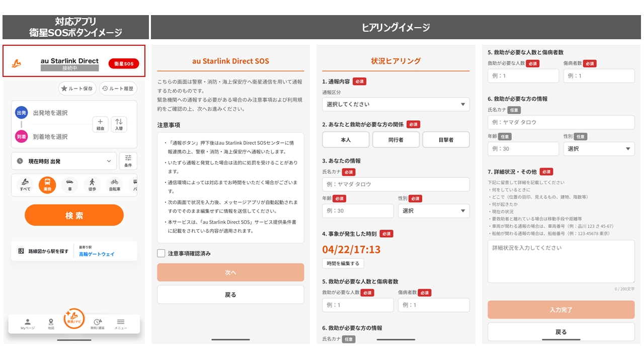
Task: Select the 徒歩 walking mode icon
Action: click(92, 185)
